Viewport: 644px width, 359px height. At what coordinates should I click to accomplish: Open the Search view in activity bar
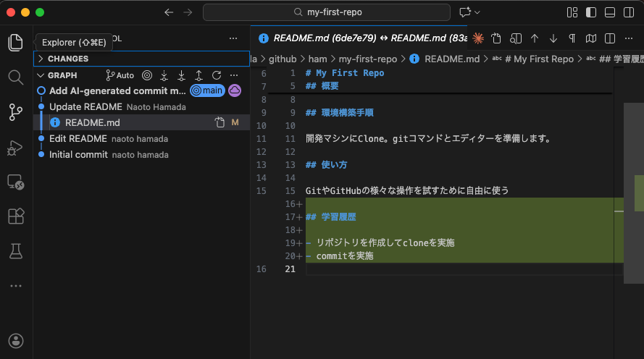pyautogui.click(x=16, y=77)
